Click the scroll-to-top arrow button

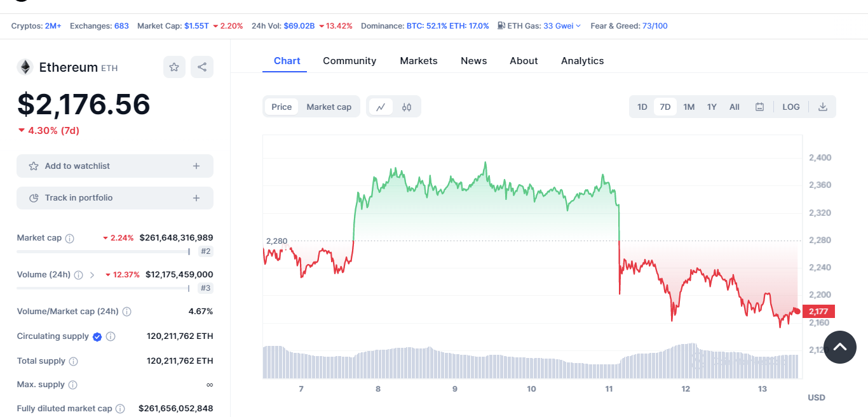click(x=840, y=347)
